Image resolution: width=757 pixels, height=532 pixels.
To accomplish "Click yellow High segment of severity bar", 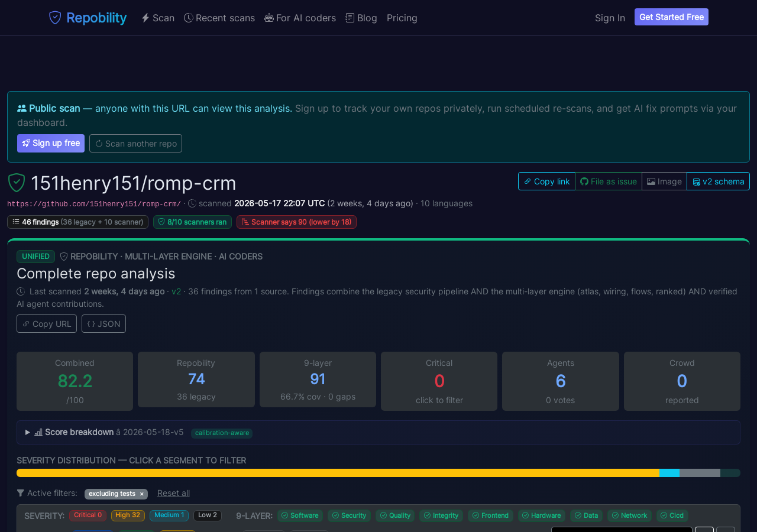I will [338, 473].
